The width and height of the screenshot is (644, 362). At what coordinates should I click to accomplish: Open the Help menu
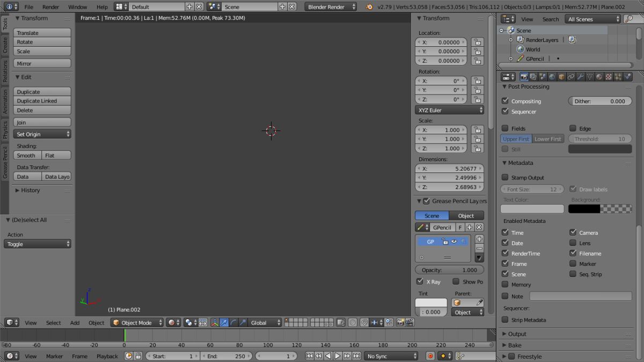pos(102,7)
